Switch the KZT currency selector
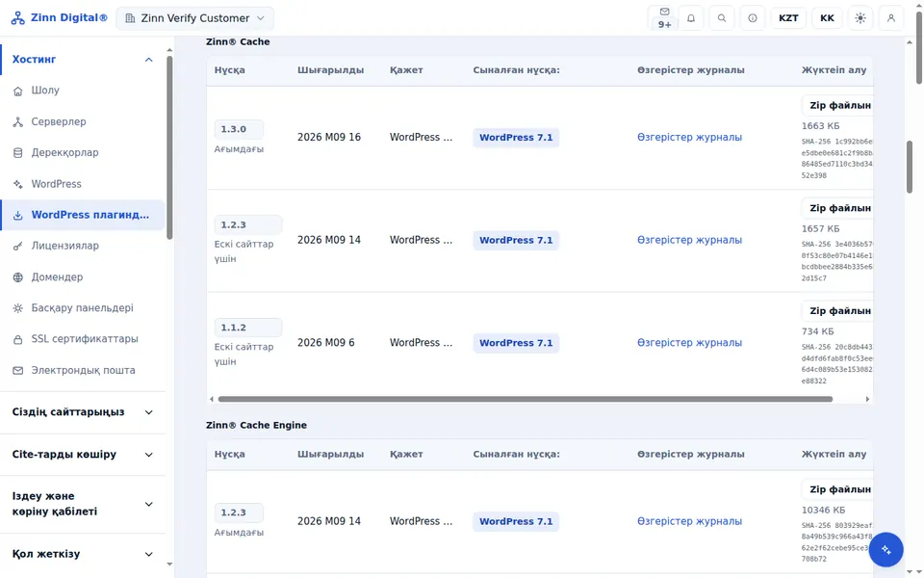The height and width of the screenshot is (578, 924). [788, 18]
